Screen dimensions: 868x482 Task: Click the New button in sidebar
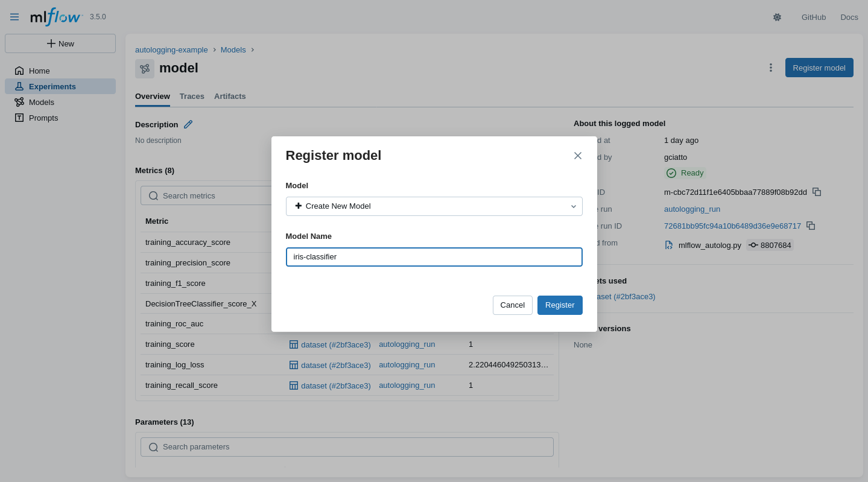(60, 43)
